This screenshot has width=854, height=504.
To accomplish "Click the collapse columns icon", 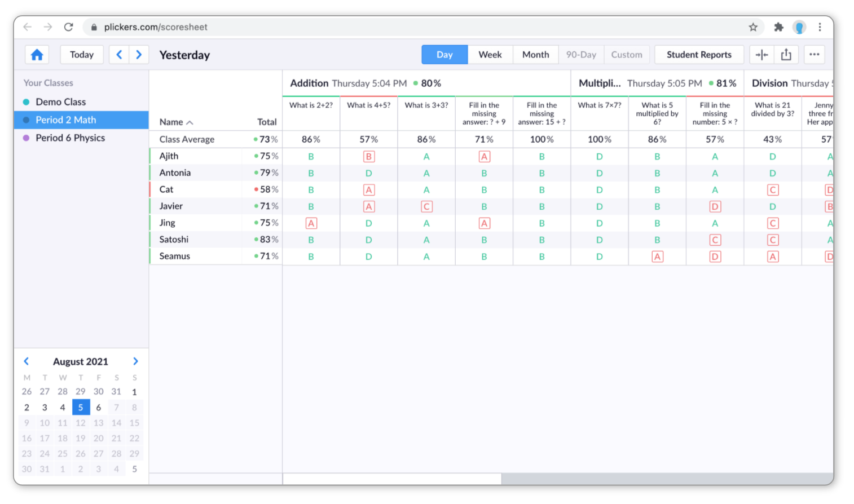I will (x=761, y=55).
